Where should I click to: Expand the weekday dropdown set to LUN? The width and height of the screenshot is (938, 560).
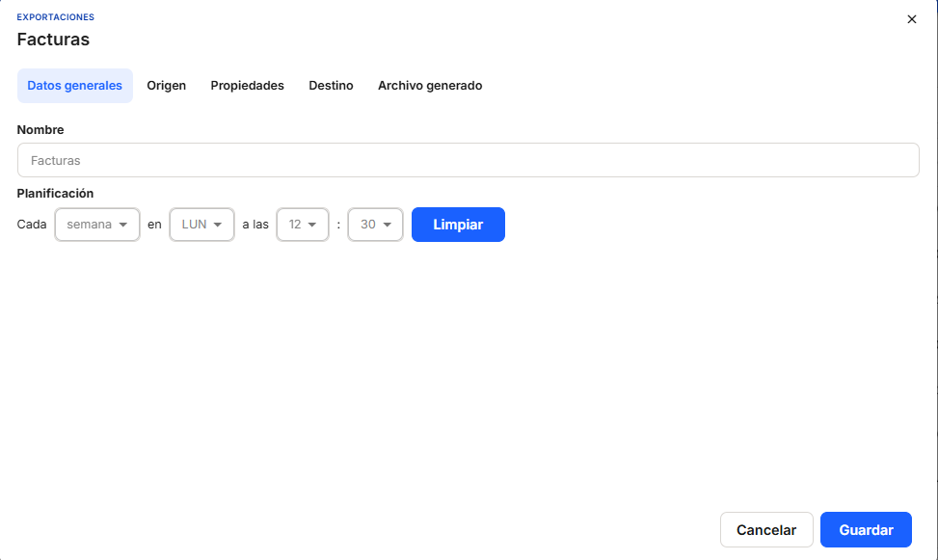(201, 225)
